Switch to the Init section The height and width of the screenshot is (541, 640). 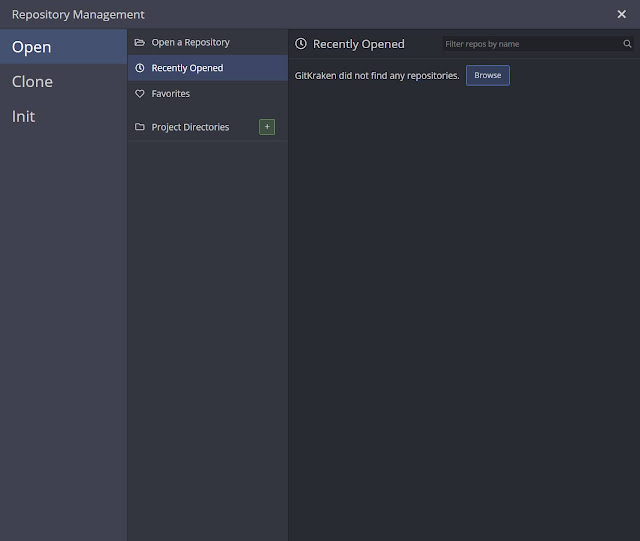click(x=63, y=116)
